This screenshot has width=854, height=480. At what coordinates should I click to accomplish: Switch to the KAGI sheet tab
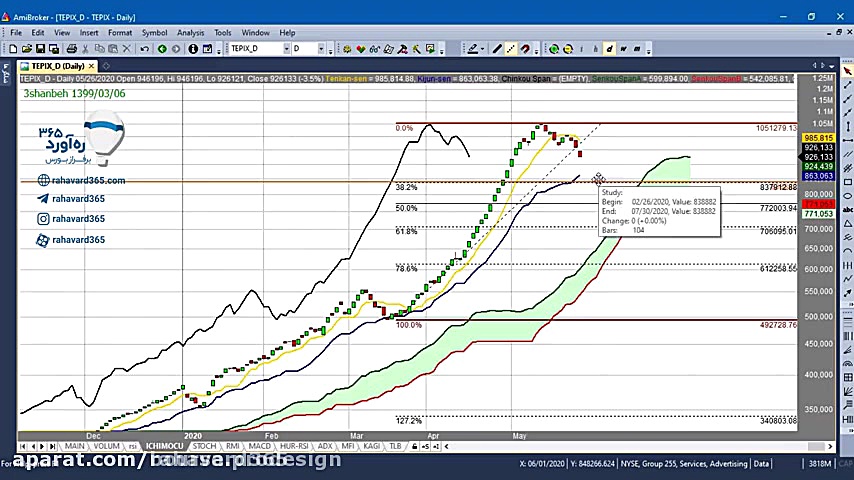[371, 446]
